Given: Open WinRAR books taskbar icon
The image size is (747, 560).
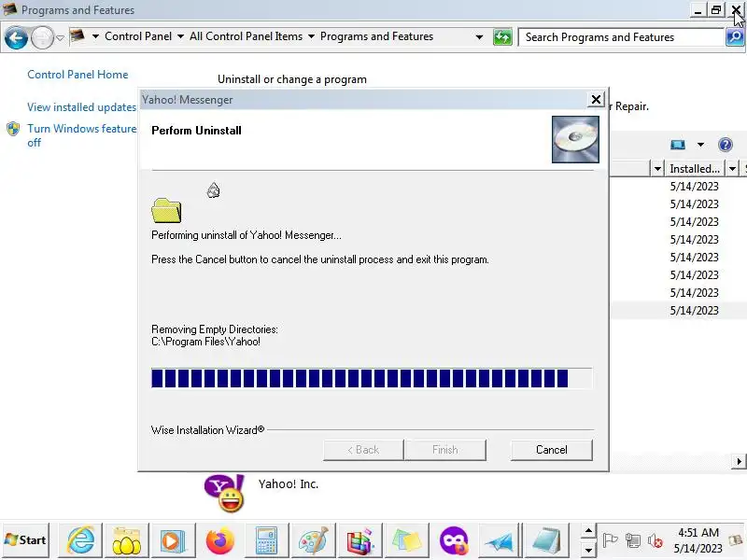Looking at the screenshot, I should click(359, 541).
